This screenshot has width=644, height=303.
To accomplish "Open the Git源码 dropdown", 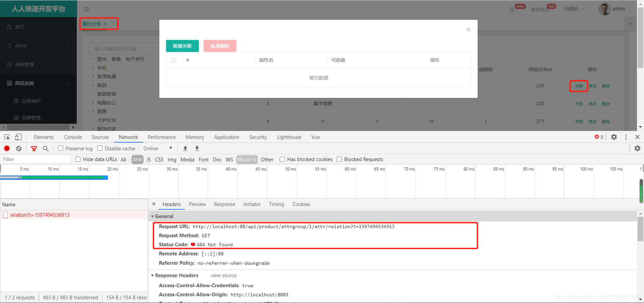I will click(574, 9).
